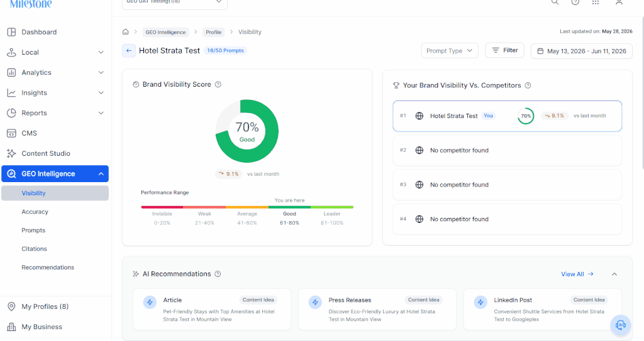Click the Average 41-60% range label

pos(247,218)
